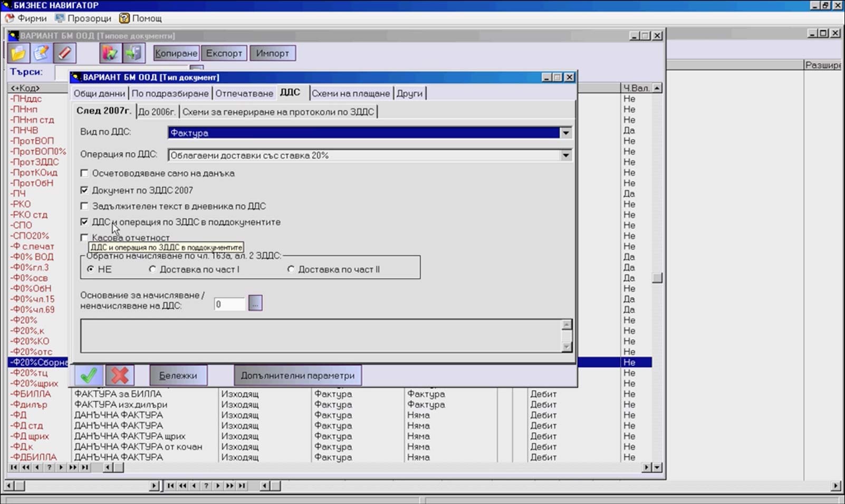Open the До 2006г. sub-tab
845x504 pixels.
(157, 112)
